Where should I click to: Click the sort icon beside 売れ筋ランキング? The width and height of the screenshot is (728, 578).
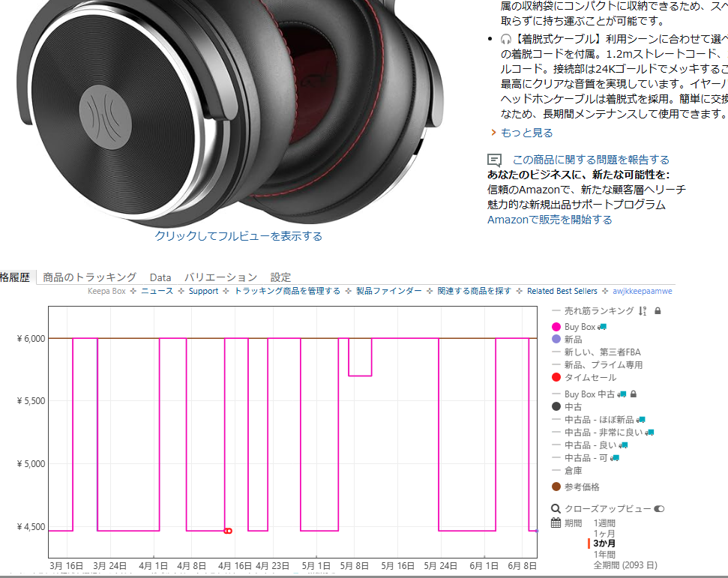click(x=643, y=311)
